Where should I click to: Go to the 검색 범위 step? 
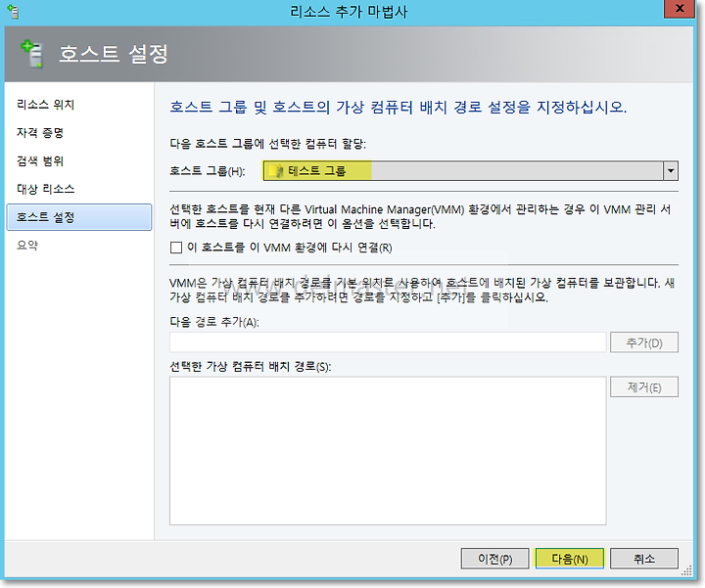pyautogui.click(x=40, y=160)
